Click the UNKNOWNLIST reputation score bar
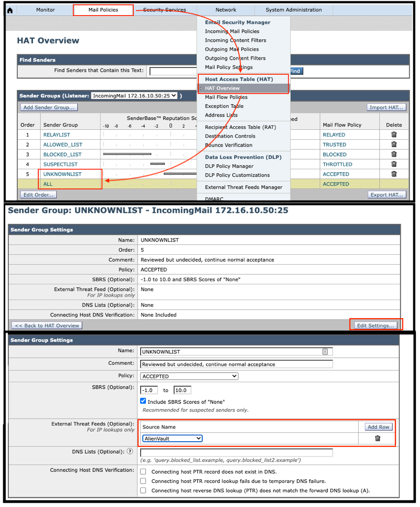The image size is (420, 507). click(x=180, y=174)
